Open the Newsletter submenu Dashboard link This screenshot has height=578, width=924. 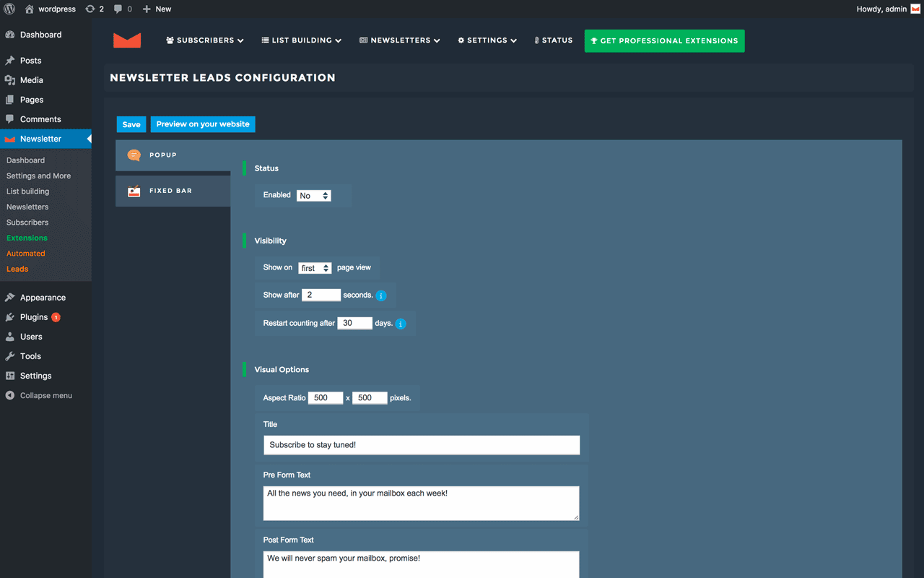(25, 160)
